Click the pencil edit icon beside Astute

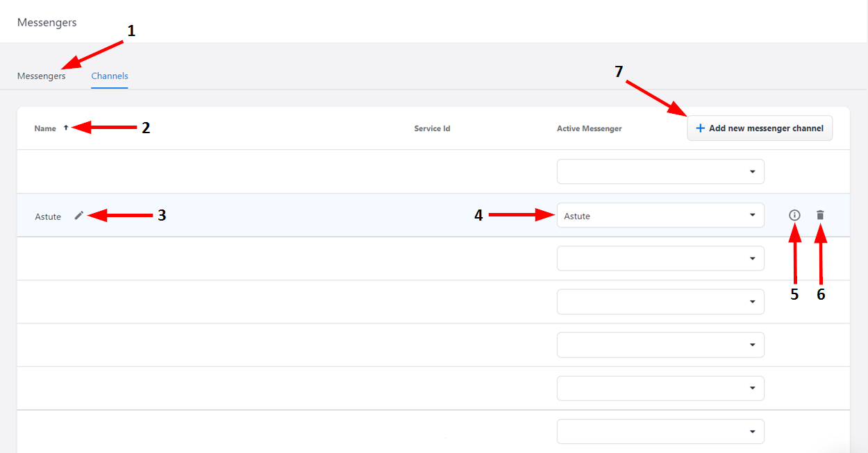[x=79, y=216]
